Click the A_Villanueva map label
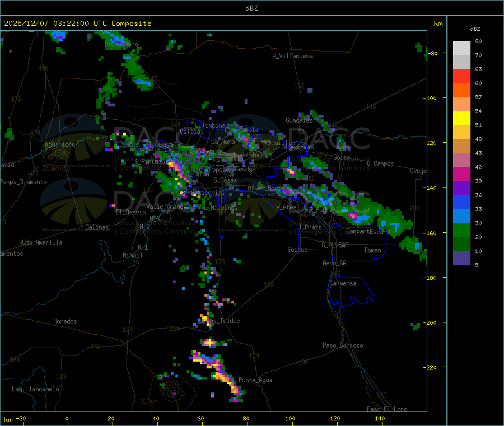The height and width of the screenshot is (426, 504). tap(292, 56)
